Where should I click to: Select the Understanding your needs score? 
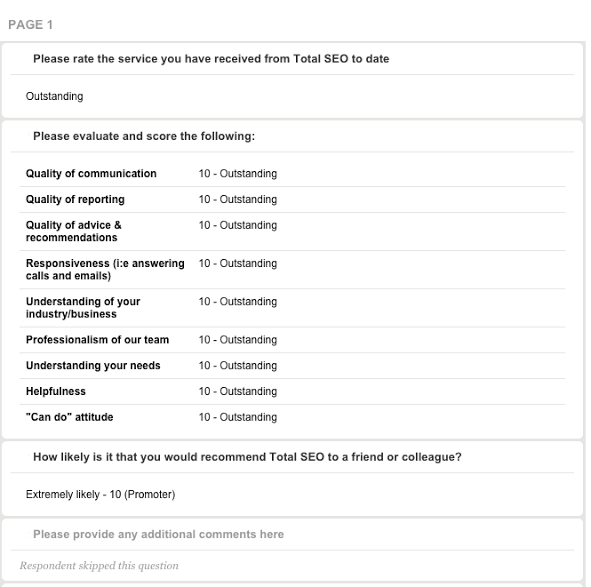click(238, 365)
